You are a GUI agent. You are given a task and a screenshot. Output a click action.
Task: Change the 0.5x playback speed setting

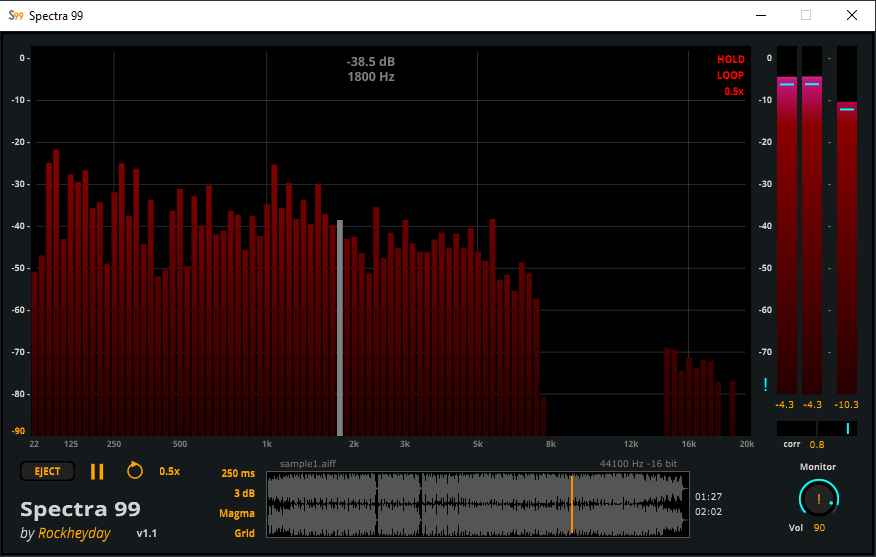tap(169, 472)
